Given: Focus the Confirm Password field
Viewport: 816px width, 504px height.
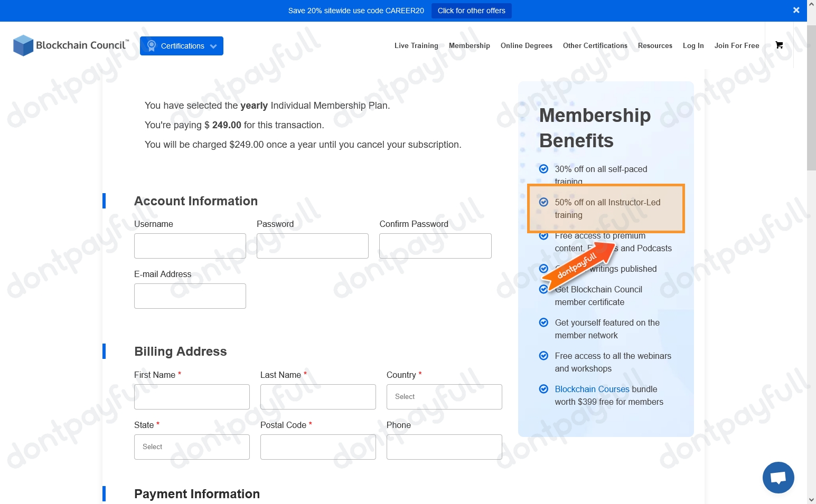Looking at the screenshot, I should click(x=435, y=246).
